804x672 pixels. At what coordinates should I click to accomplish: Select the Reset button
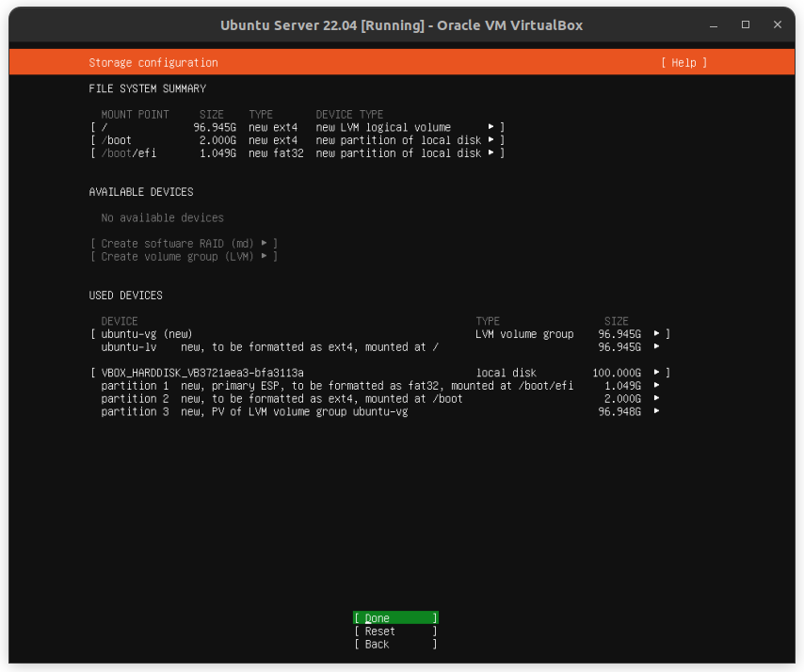tap(395, 631)
